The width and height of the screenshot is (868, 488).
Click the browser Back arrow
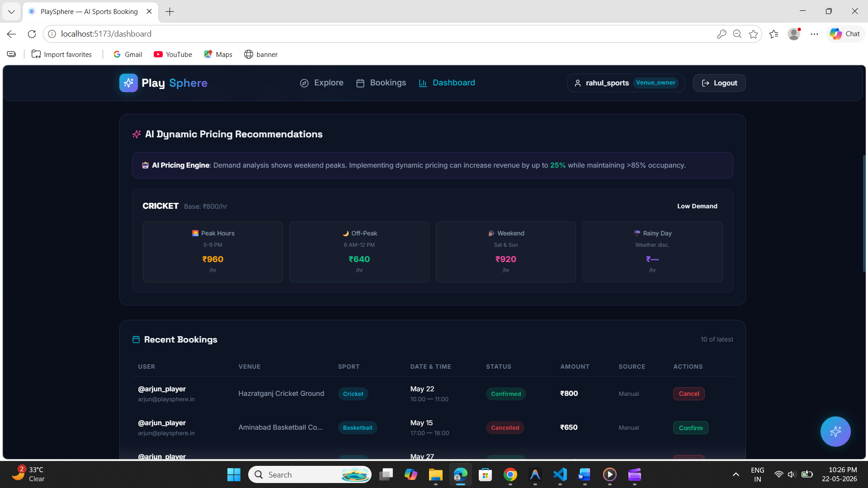click(x=12, y=34)
